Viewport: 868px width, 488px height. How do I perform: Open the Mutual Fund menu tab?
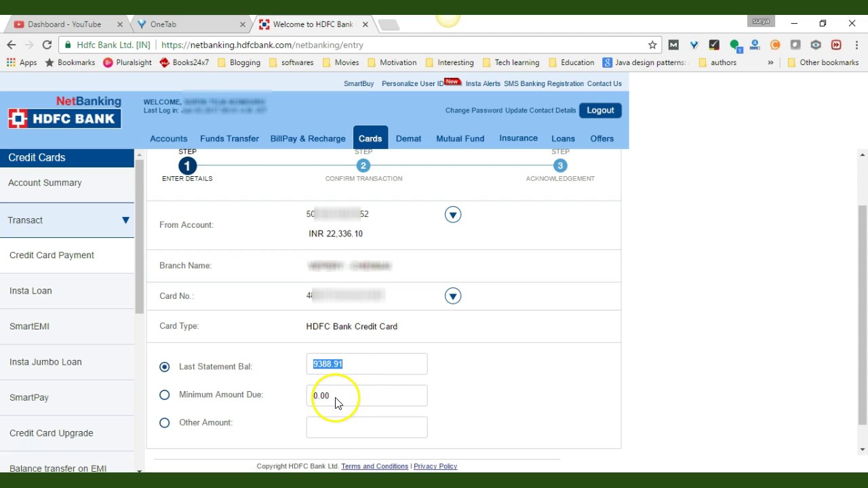pyautogui.click(x=460, y=138)
